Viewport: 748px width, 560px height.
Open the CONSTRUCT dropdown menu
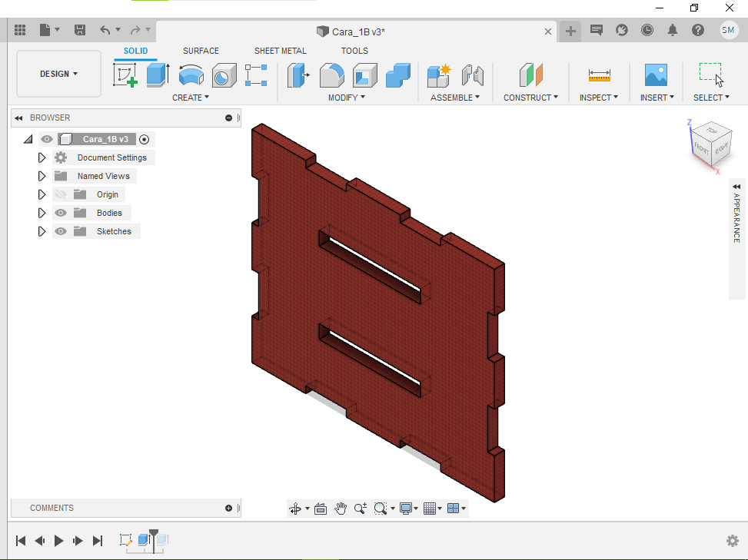530,98
